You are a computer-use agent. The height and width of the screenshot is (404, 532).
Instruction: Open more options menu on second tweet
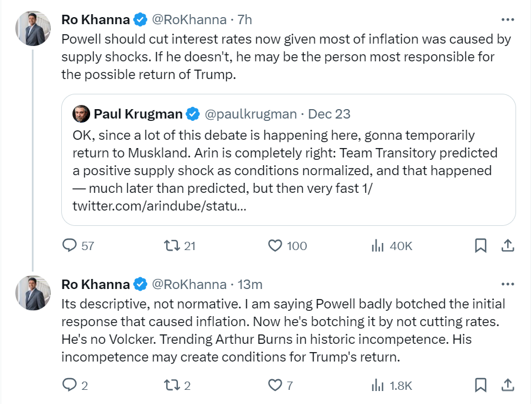point(507,284)
